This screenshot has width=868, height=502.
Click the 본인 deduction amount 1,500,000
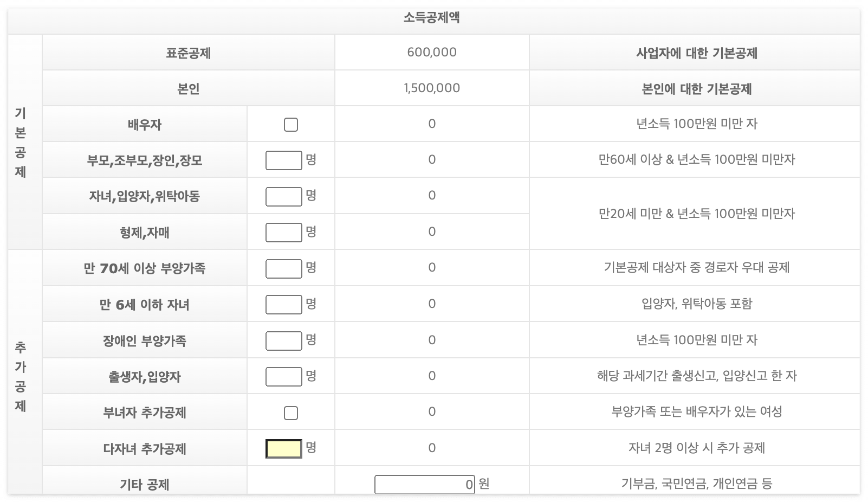tap(432, 88)
